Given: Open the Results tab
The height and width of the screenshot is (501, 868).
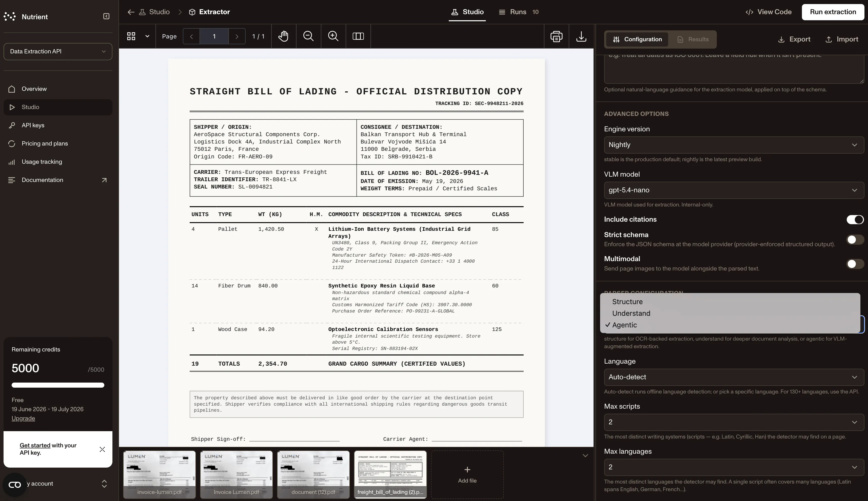Looking at the screenshot, I should 693,39.
